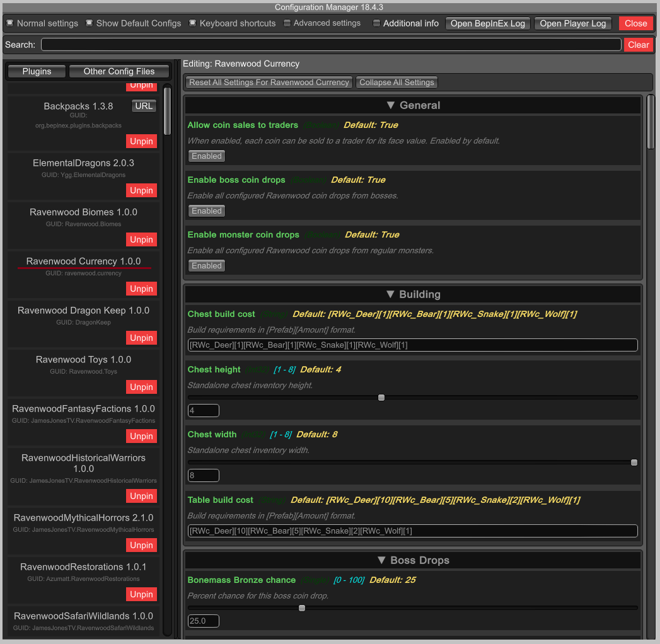
Task: Unpin Ravenwood Dragon Keep plugin
Action: [141, 338]
